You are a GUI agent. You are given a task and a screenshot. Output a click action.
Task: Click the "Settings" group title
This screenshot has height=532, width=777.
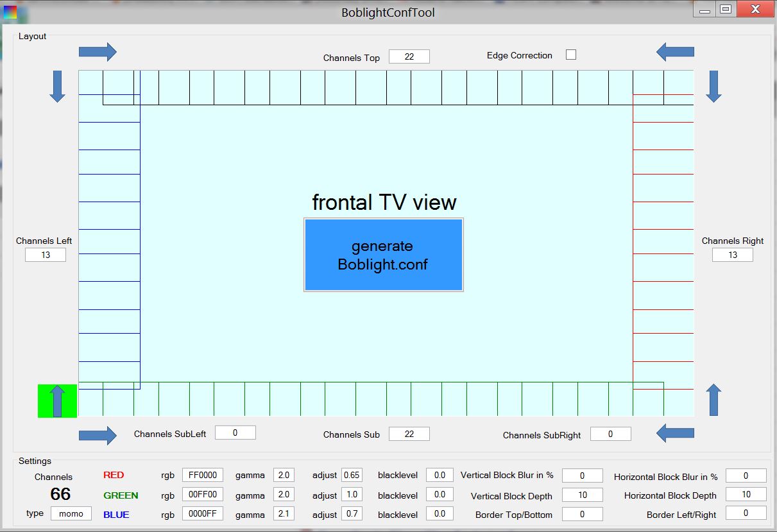point(35,461)
